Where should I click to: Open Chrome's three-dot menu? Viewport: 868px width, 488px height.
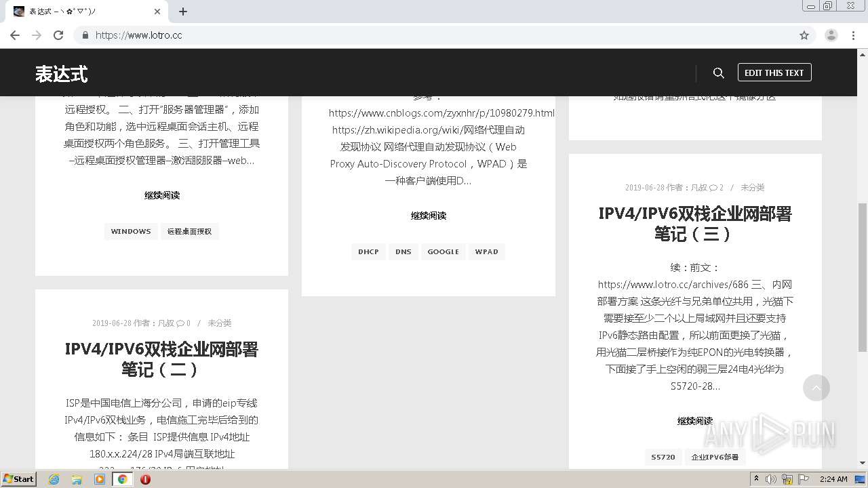[854, 35]
